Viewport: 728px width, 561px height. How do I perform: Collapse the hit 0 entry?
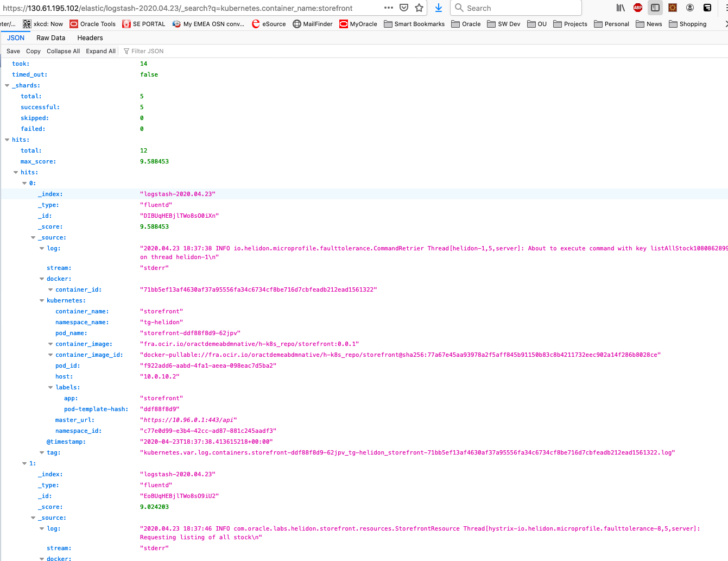pyautogui.click(x=24, y=184)
